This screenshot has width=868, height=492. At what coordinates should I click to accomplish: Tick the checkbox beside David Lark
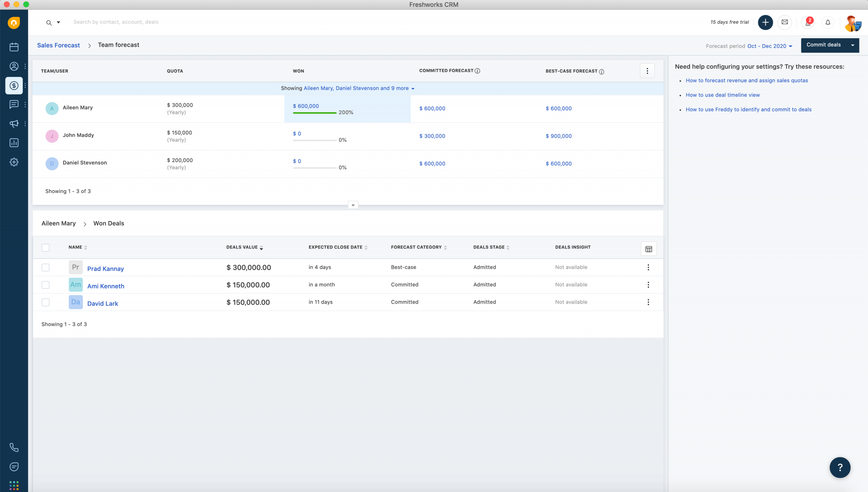tap(45, 302)
